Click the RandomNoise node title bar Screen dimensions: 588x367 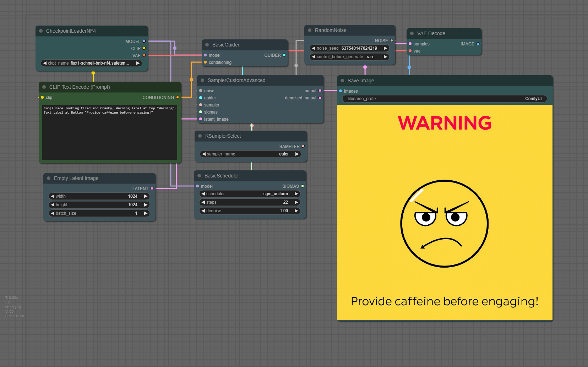click(331, 30)
